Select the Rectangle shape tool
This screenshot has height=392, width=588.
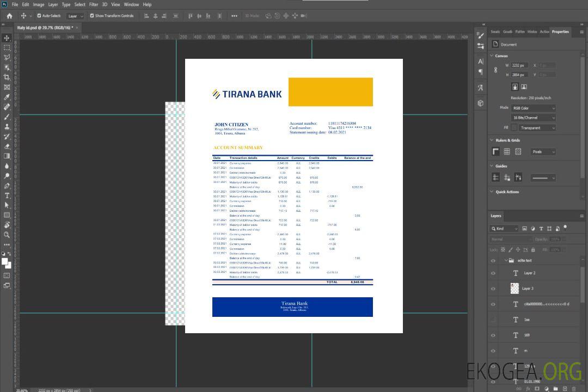(x=7, y=215)
